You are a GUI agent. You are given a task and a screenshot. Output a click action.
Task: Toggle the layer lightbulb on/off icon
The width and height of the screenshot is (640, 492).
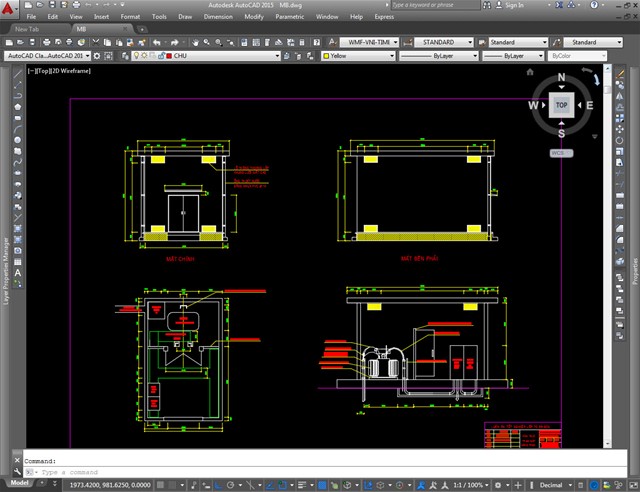click(x=136, y=56)
